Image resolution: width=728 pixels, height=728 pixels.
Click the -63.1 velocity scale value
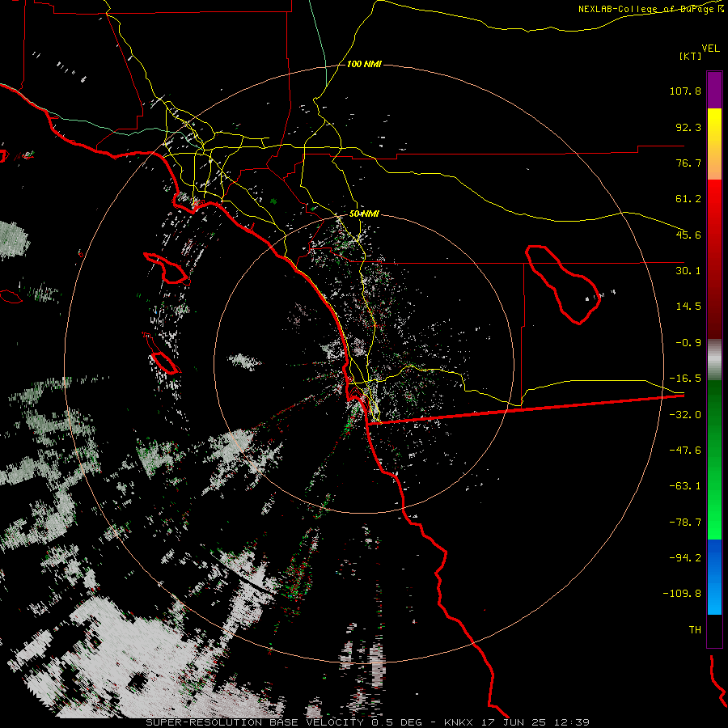tap(685, 486)
